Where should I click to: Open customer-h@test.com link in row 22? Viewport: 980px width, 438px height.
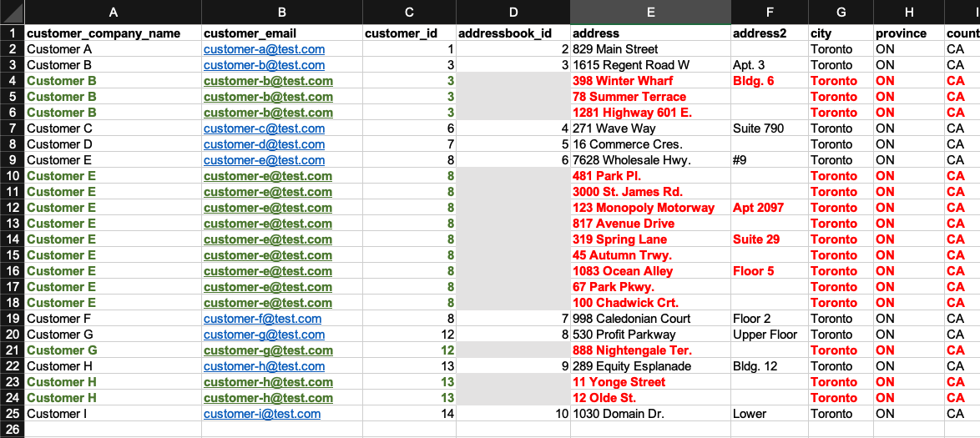[x=265, y=366]
